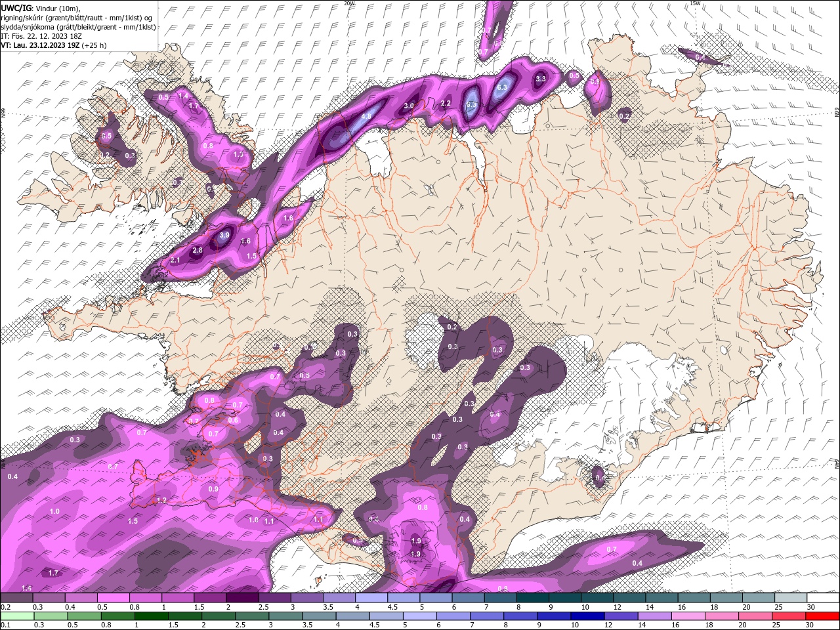Select the snow scale swatch between 2 and 2.5
The width and height of the screenshot is (840, 630).
[x=242, y=598]
